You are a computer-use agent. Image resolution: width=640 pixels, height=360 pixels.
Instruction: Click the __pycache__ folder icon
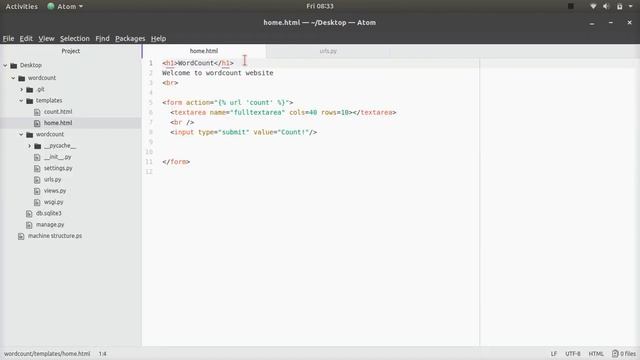click(x=38, y=146)
